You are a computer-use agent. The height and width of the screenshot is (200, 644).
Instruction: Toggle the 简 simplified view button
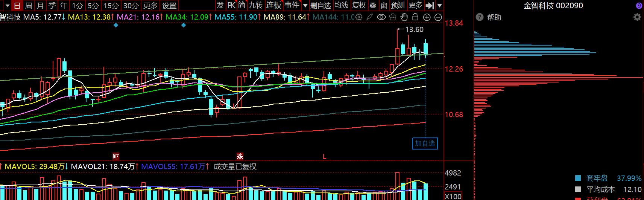click(x=241, y=5)
